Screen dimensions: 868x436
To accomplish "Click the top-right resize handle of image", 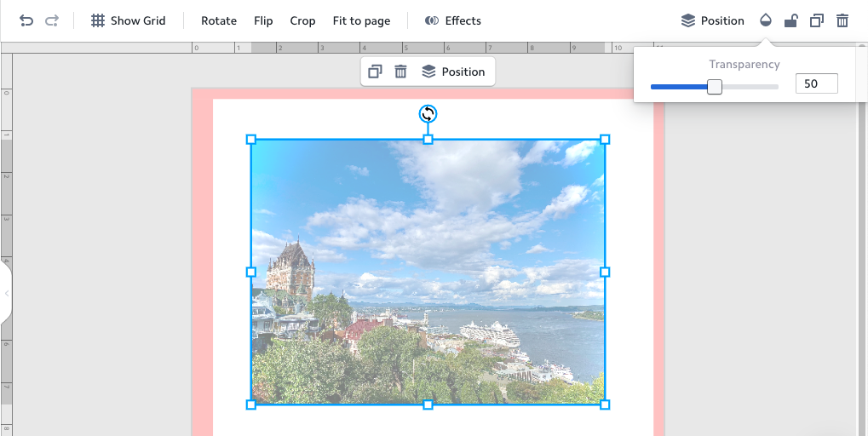I will (x=605, y=140).
